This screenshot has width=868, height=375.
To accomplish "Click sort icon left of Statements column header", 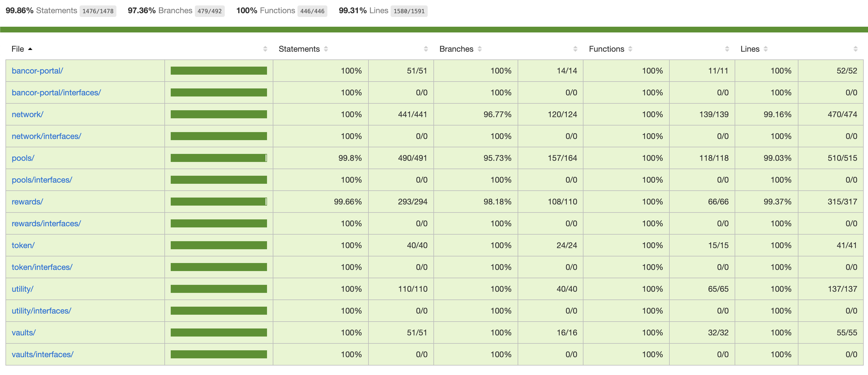I will [265, 49].
